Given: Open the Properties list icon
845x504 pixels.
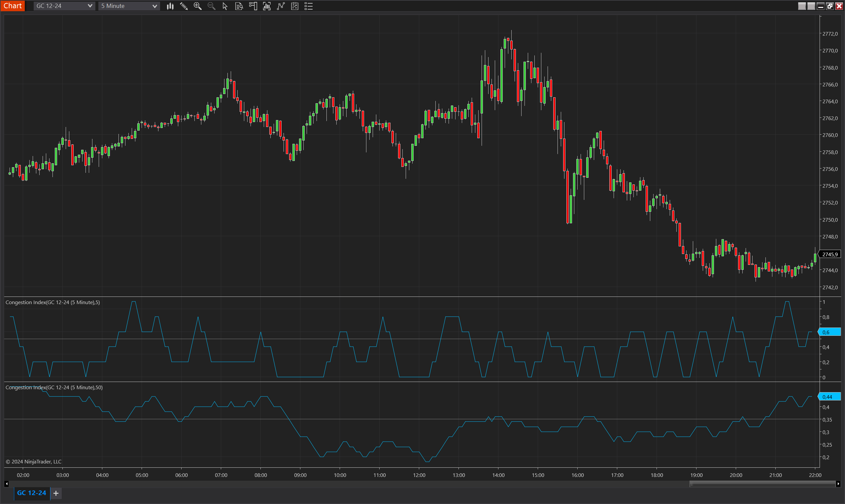Looking at the screenshot, I should [x=309, y=6].
